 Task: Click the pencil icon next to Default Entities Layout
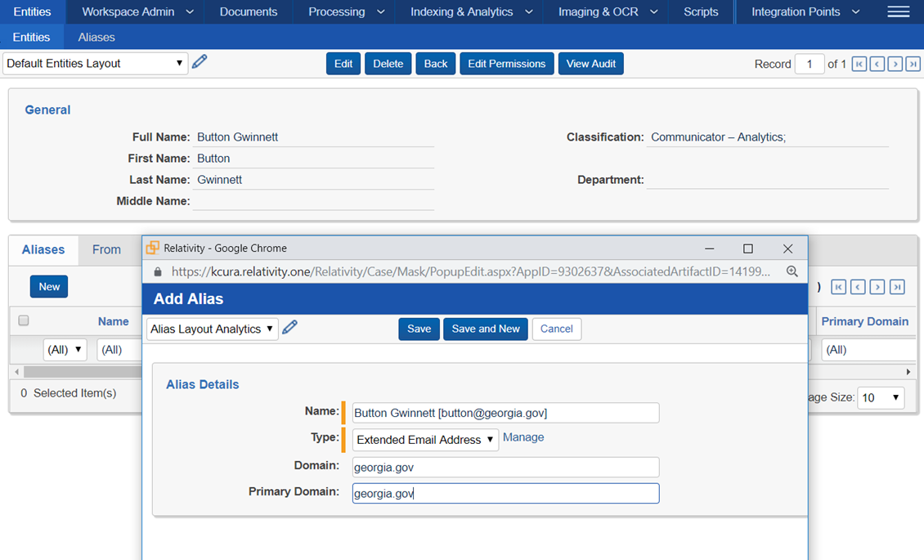point(200,61)
